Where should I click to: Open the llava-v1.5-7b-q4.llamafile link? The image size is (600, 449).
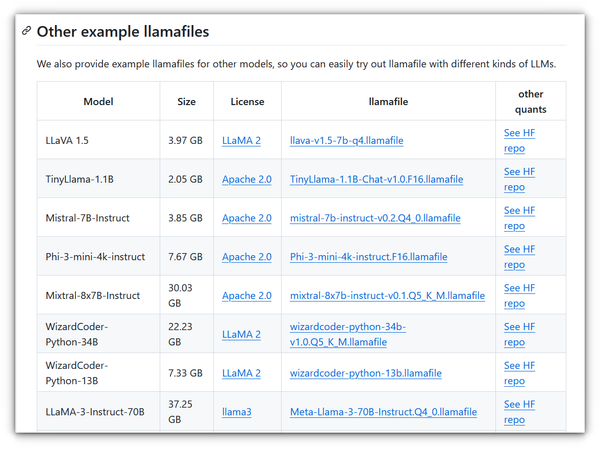[x=346, y=141]
